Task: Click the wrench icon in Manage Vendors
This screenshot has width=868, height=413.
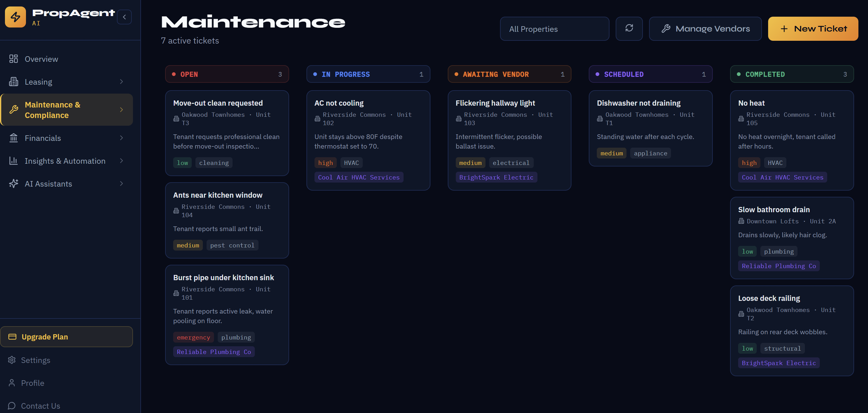Action: coord(665,29)
